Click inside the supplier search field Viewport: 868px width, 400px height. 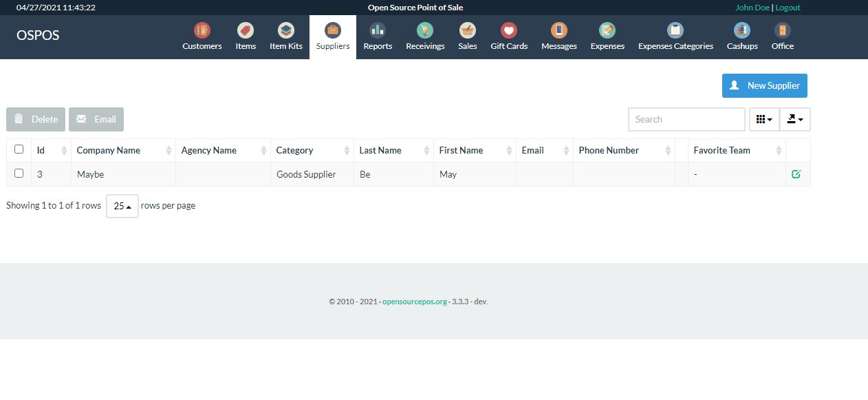point(686,119)
